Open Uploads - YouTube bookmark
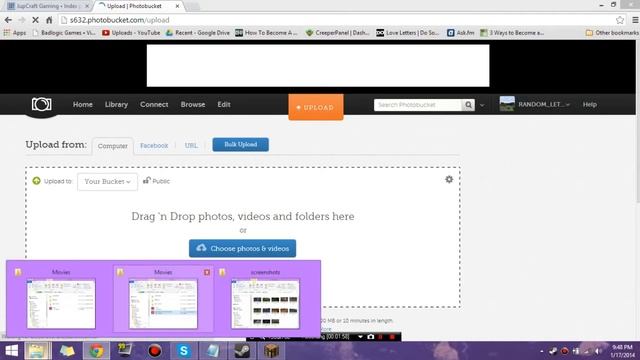 (x=131, y=33)
